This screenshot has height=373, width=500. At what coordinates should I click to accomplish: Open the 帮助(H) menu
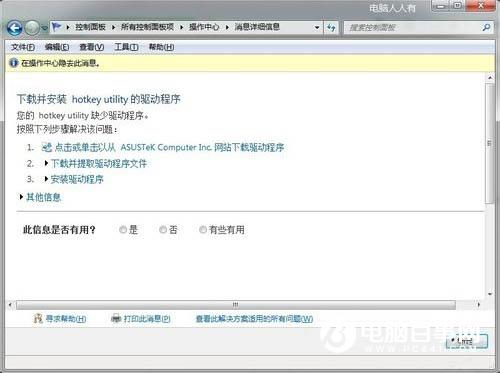coord(161,47)
